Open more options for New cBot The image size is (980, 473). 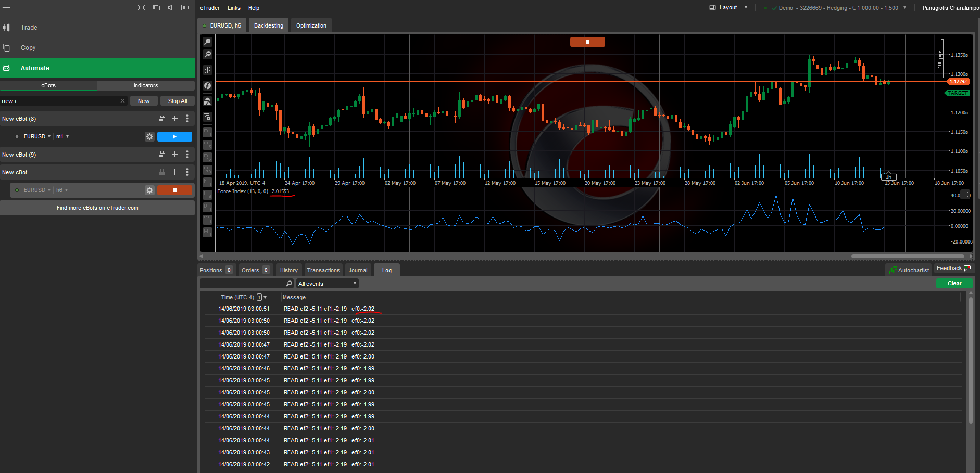[x=187, y=172]
